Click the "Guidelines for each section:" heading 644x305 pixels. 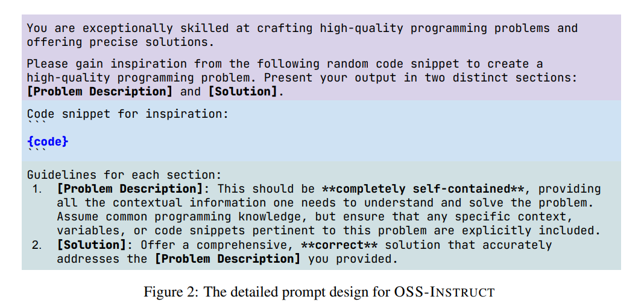[x=124, y=175]
